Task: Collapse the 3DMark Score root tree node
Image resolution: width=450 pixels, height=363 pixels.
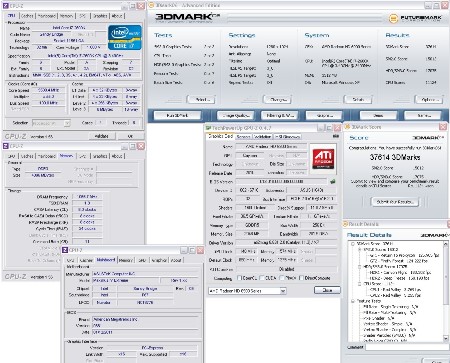Action: click(353, 244)
